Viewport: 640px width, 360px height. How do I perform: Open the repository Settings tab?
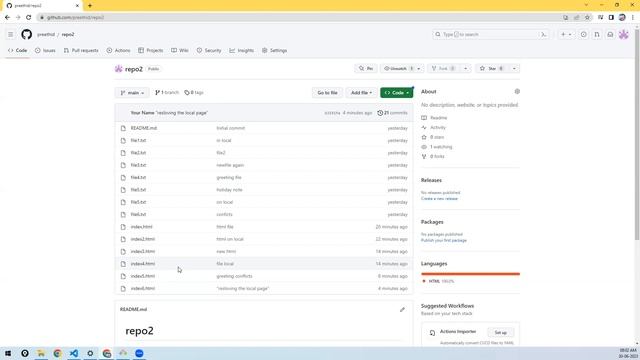pos(275,51)
